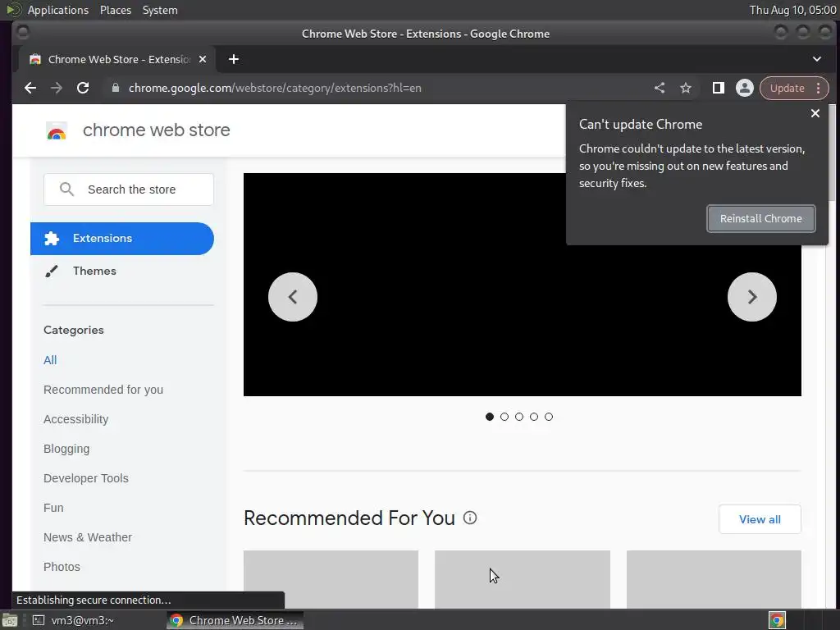
Task: Click the chrome web store rainbow logo
Action: (57, 130)
